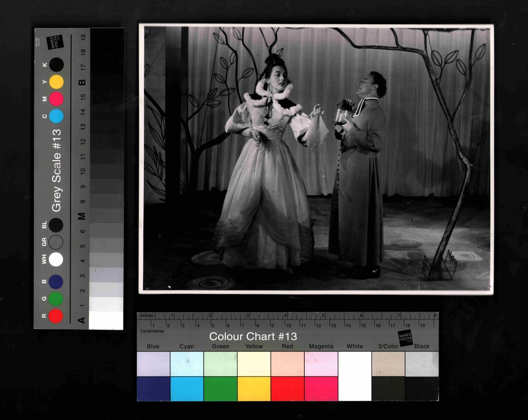Click the magenta circle labeled M
This screenshot has height=420, width=528.
[56, 99]
